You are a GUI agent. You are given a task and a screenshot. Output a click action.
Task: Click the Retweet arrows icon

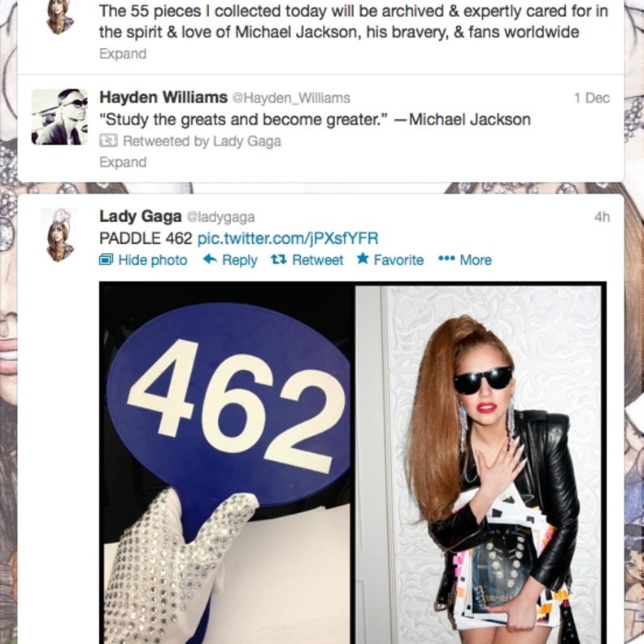[278, 259]
